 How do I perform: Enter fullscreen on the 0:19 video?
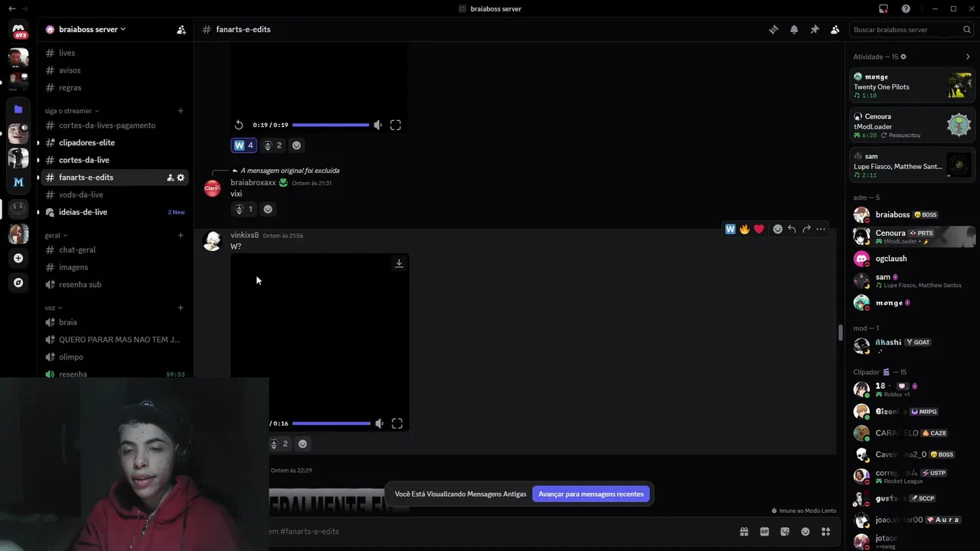click(396, 125)
